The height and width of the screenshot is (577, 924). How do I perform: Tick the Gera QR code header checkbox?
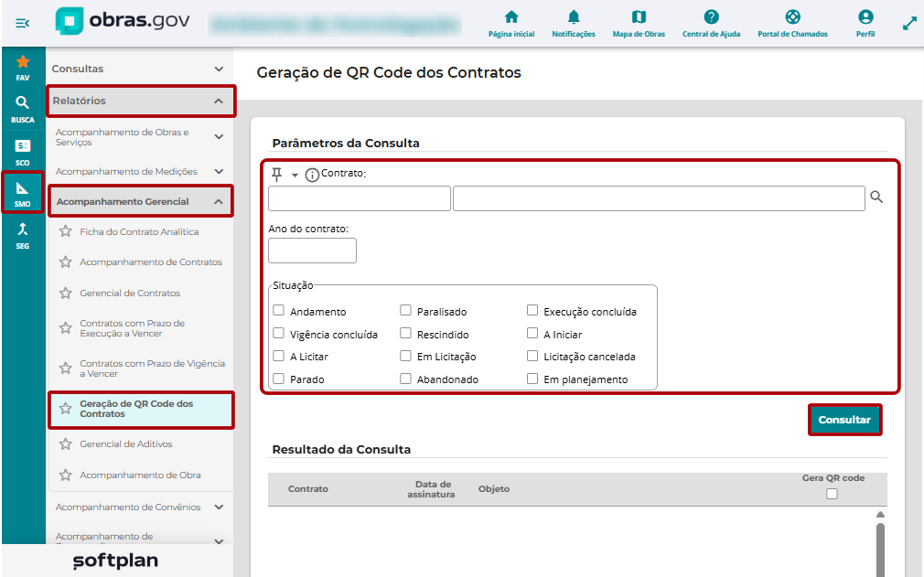(832, 494)
